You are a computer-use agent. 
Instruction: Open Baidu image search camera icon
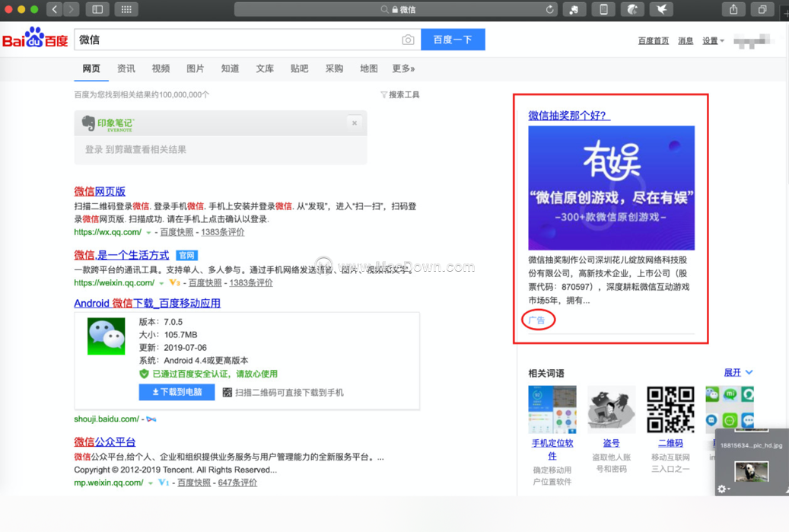[408, 40]
